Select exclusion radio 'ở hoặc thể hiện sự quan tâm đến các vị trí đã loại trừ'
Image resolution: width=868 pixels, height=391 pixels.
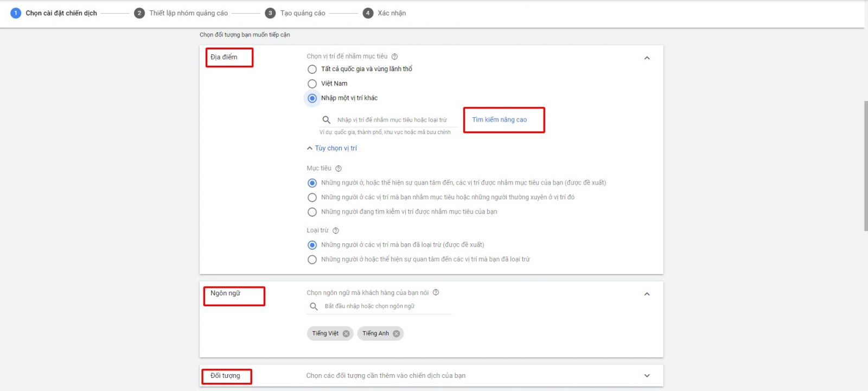(x=312, y=260)
